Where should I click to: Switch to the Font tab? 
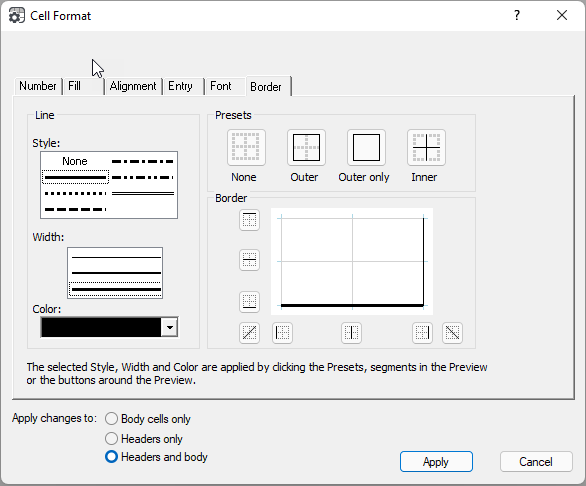click(225, 86)
